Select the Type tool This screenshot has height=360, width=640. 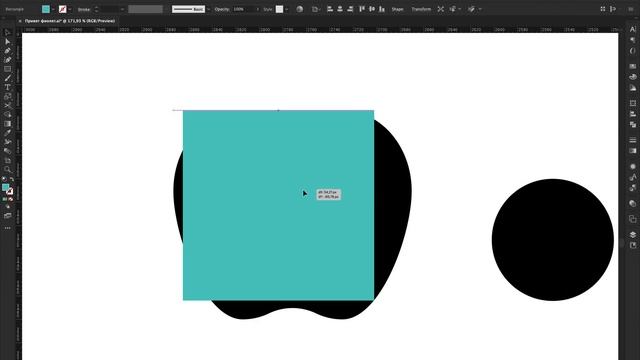[7, 87]
